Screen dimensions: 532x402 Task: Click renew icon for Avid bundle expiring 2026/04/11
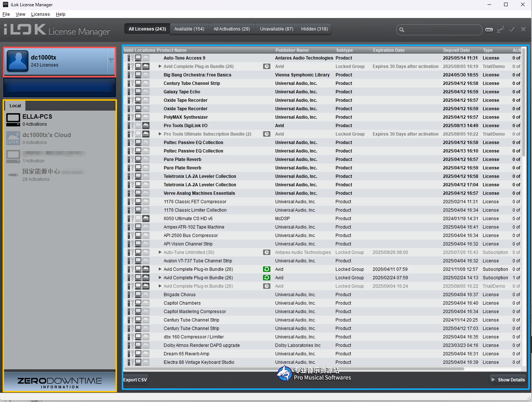(267, 269)
